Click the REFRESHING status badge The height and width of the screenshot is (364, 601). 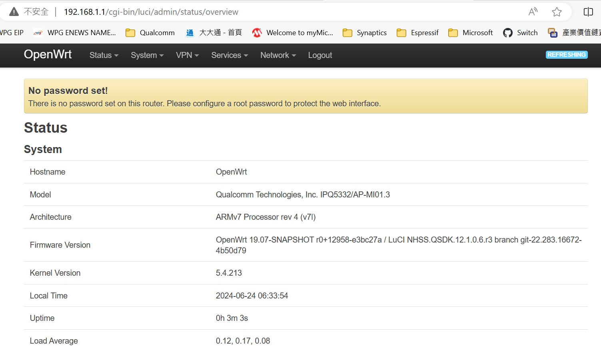click(567, 55)
